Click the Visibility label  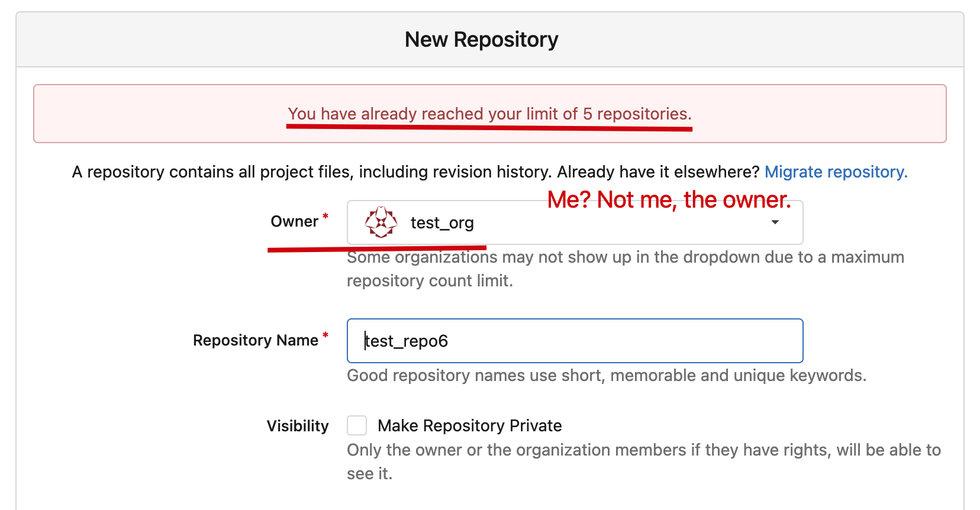click(298, 426)
